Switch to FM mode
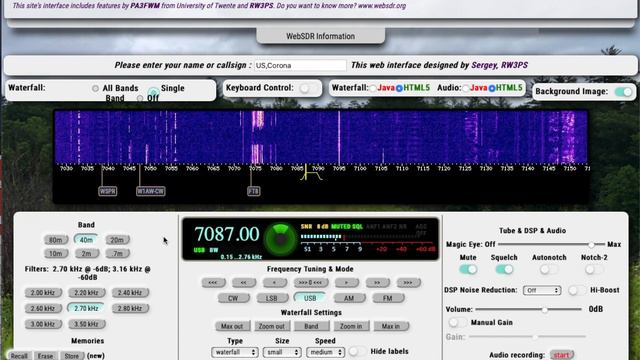 388,298
